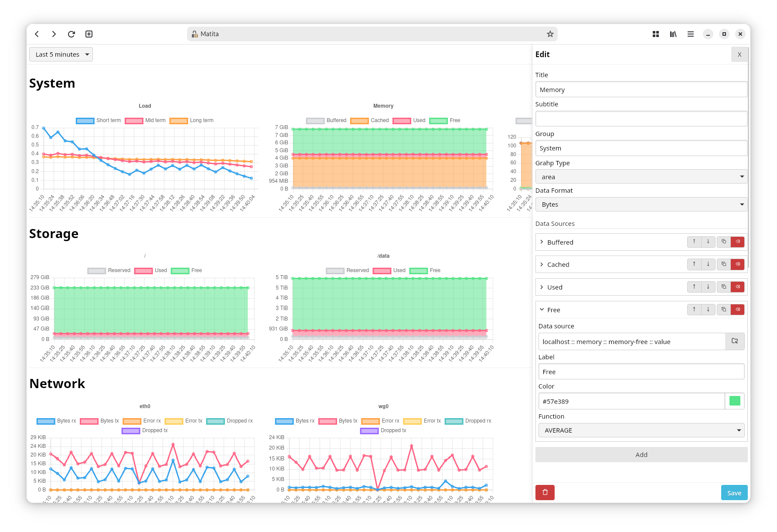The height and width of the screenshot is (532, 777).
Task: Delete the Used data source
Action: coord(738,287)
